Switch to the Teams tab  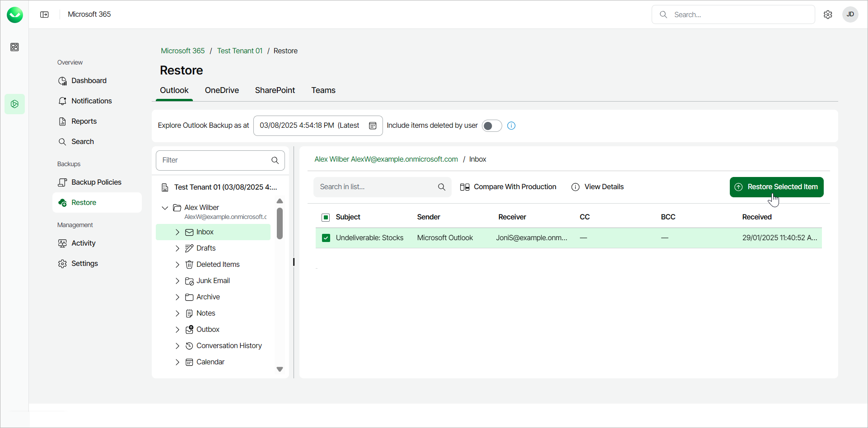click(323, 90)
